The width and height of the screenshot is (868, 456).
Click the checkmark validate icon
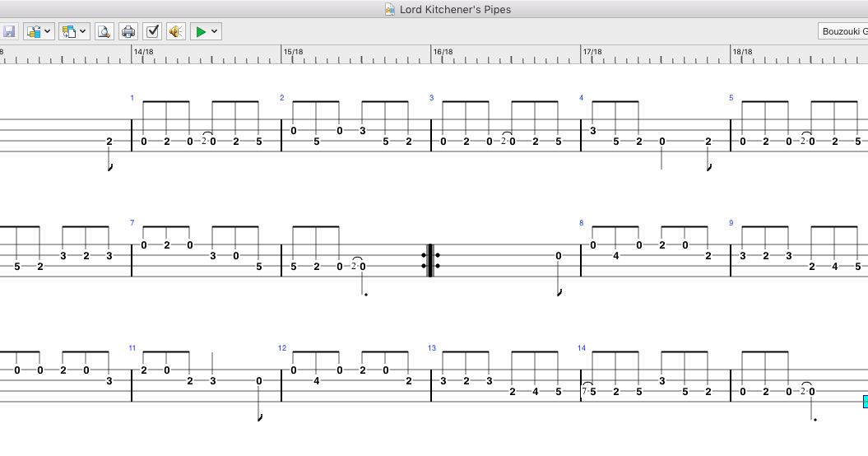[152, 31]
